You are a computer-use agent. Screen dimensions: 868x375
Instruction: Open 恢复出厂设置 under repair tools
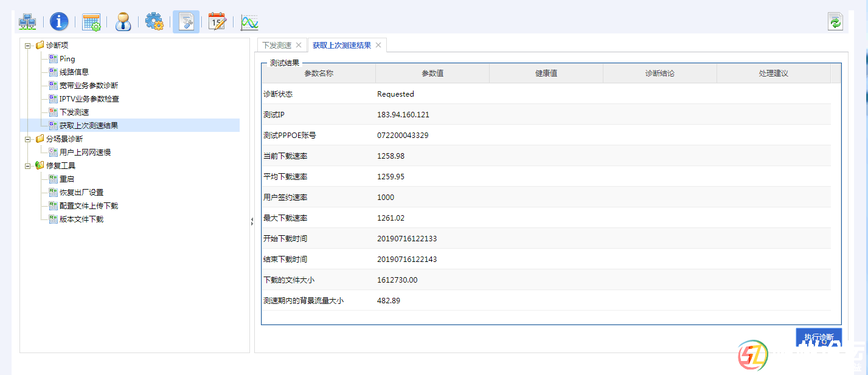coord(82,193)
